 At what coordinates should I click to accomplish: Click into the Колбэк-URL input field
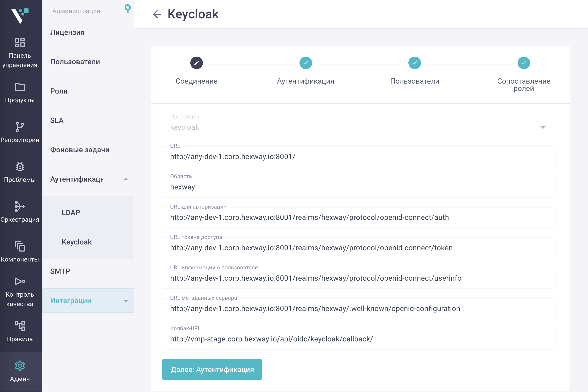pyautogui.click(x=358, y=339)
